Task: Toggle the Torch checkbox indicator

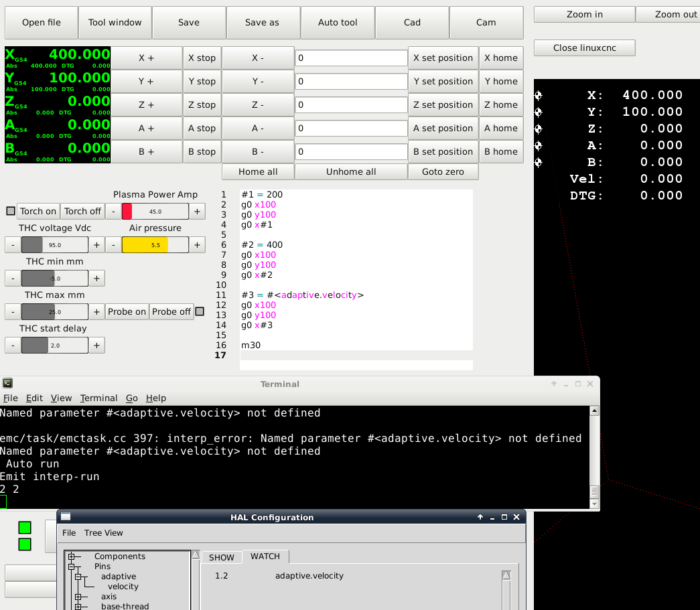Action: tap(11, 211)
